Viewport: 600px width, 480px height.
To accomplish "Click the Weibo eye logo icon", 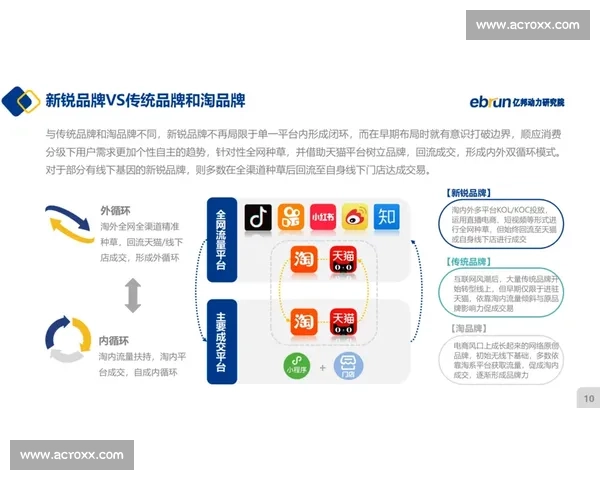I will click(355, 217).
